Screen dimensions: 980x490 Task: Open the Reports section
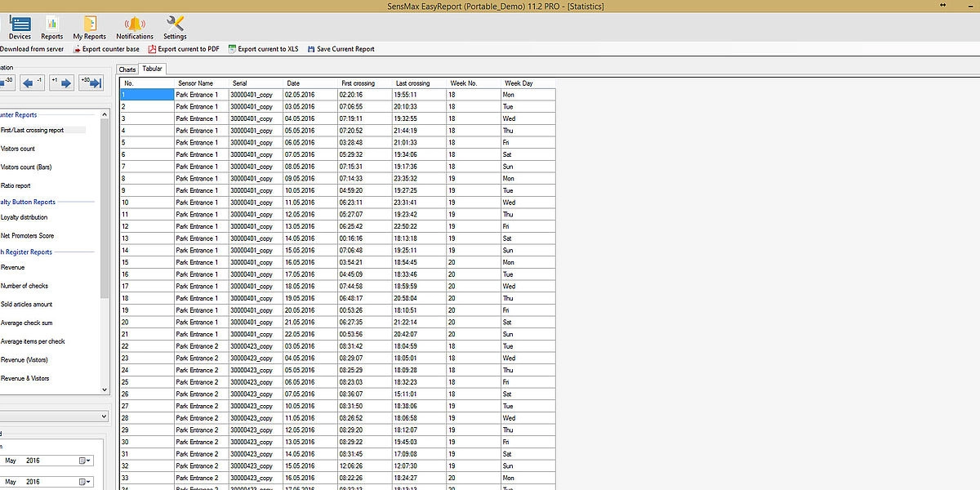pos(52,28)
